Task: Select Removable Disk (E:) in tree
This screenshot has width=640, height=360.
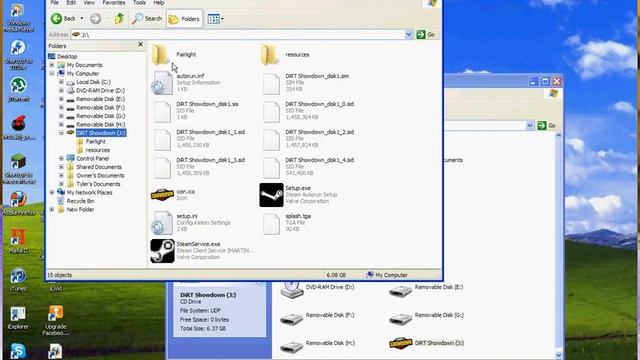Action: point(100,99)
